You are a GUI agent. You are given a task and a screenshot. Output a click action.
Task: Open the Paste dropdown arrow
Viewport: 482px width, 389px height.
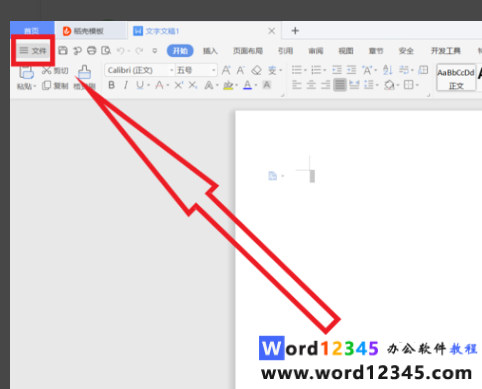pos(35,86)
